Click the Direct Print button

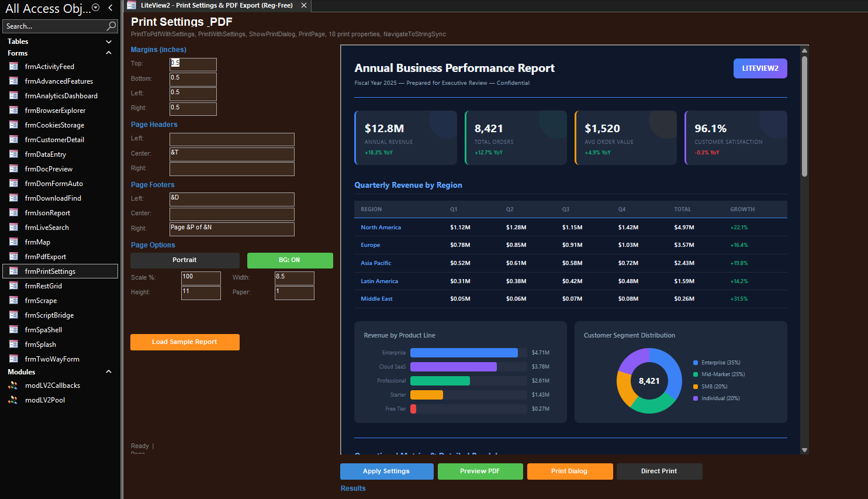point(659,472)
